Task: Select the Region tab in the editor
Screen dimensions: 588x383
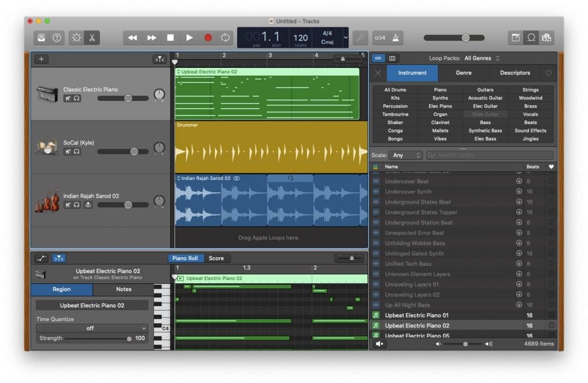Action: 61,289
